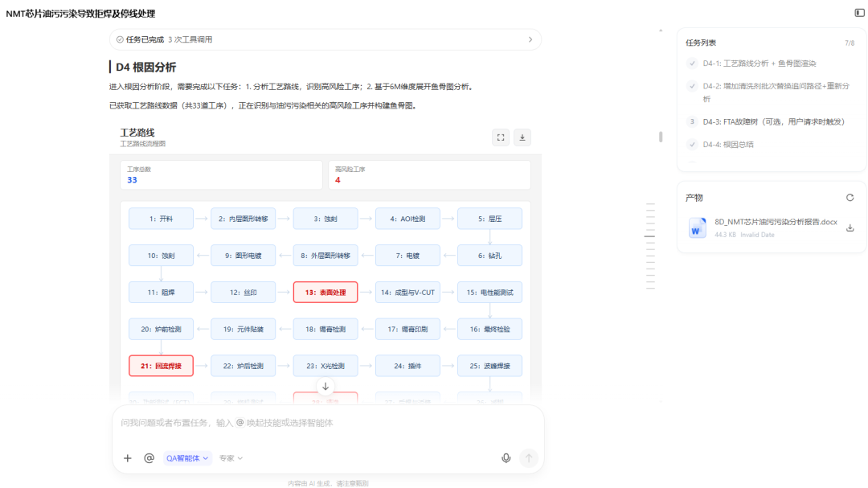Viewport: 868px width, 488px height.
Task: Select process node 3: 蚀刻
Action: [325, 219]
